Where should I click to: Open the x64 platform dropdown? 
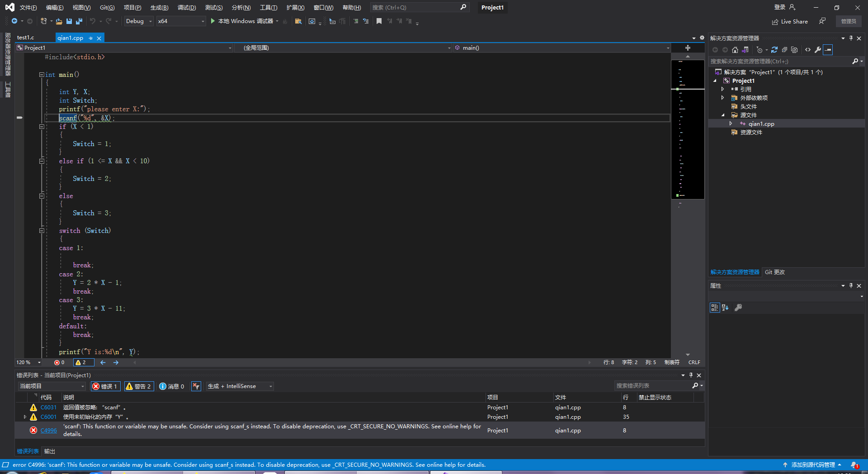point(181,21)
